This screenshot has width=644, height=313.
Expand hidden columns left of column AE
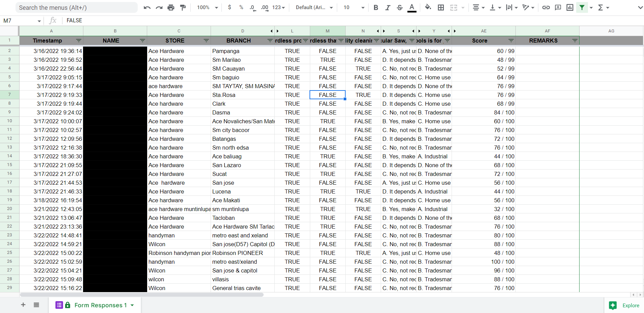(455, 31)
